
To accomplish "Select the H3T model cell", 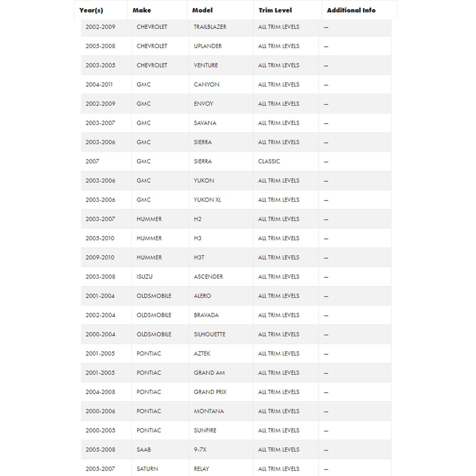I will tap(199, 258).
